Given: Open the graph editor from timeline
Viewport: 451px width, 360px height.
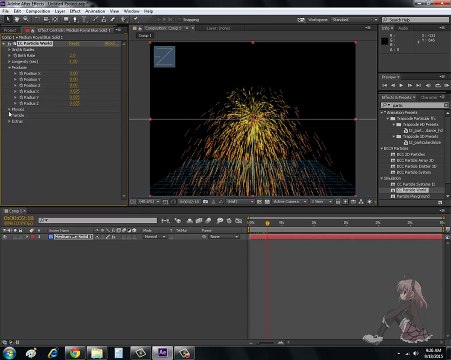Looking at the screenshot, I should point(239,220).
